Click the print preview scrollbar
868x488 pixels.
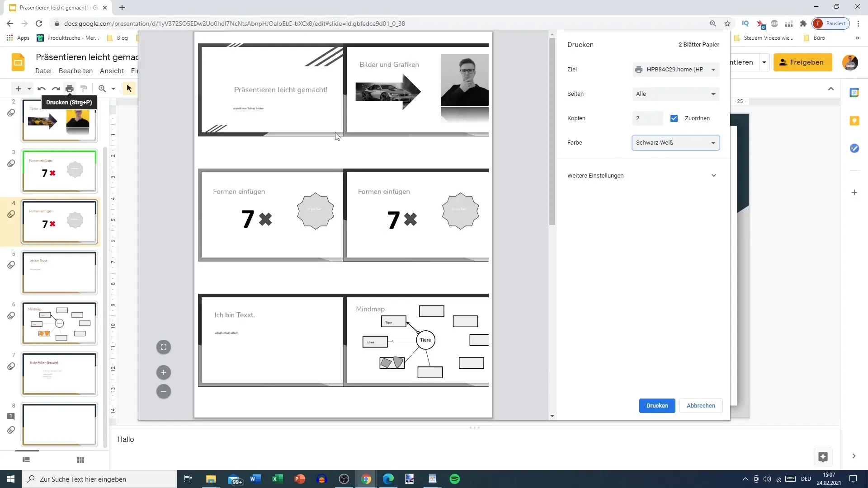(x=552, y=131)
